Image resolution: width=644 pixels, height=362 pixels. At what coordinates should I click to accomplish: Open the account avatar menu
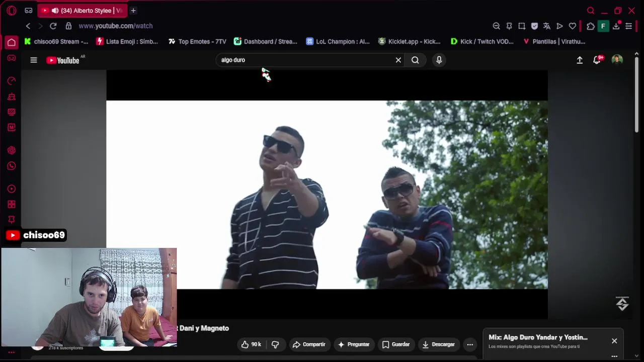click(x=617, y=60)
